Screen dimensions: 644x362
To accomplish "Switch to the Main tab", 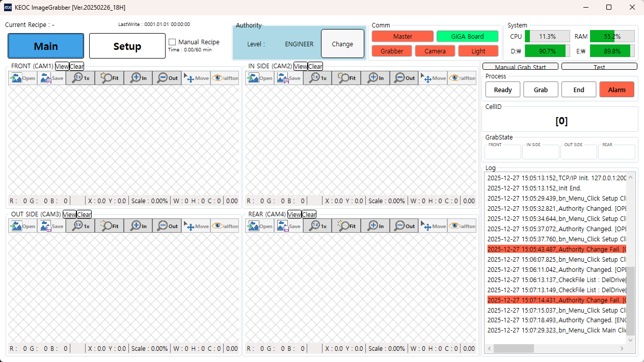I will point(46,46).
